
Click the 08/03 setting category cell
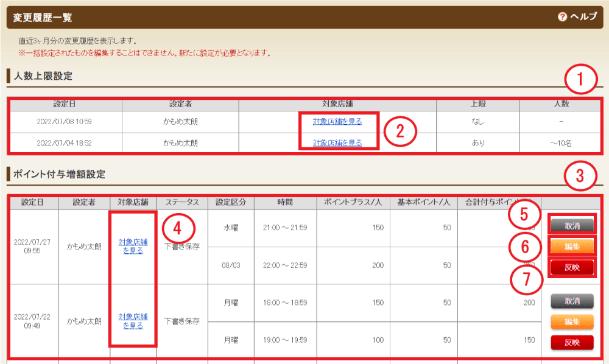(x=231, y=265)
